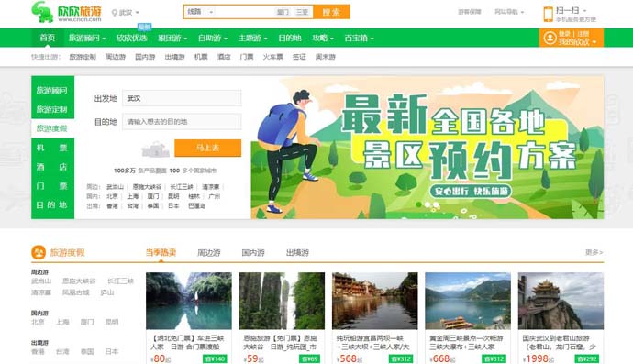Expand the 攻略 nav menu
633x364 pixels.
coord(323,38)
